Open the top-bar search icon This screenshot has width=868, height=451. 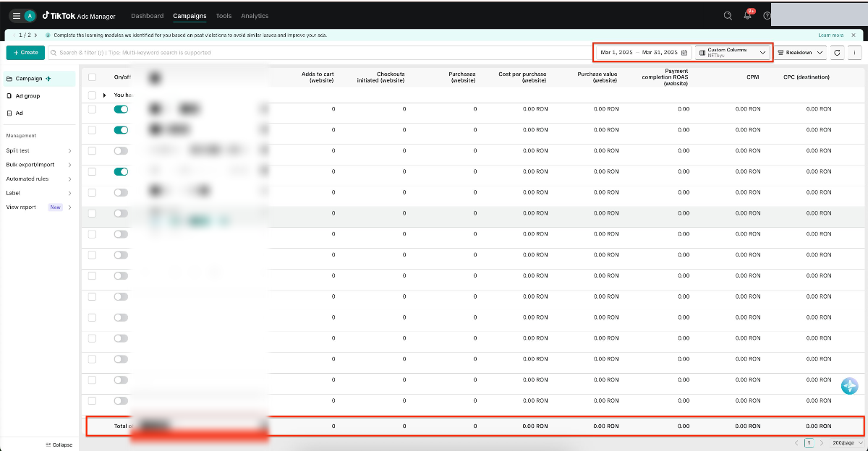(728, 16)
